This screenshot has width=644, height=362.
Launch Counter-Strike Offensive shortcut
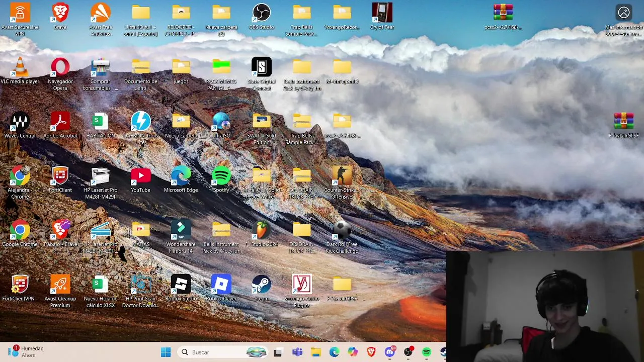[342, 182]
